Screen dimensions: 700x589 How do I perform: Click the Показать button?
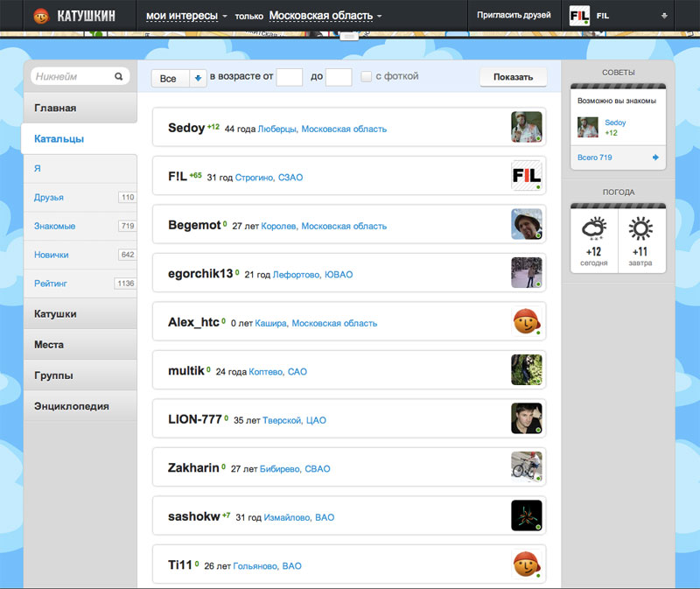(513, 77)
